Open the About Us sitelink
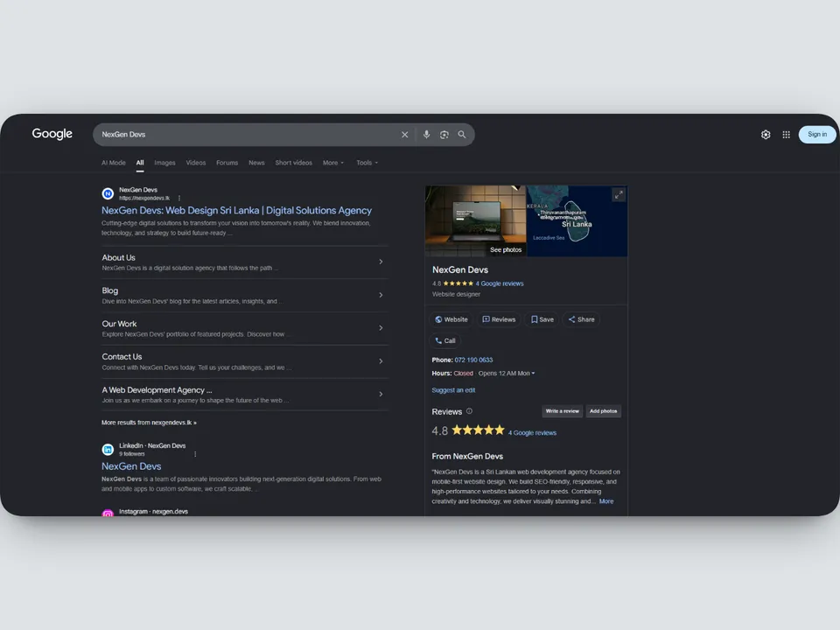 click(118, 257)
